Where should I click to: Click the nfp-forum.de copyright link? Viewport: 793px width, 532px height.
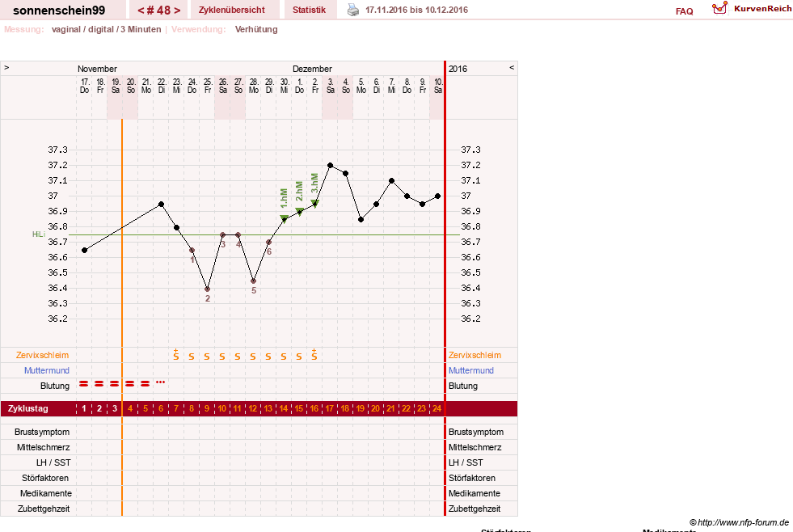739,522
